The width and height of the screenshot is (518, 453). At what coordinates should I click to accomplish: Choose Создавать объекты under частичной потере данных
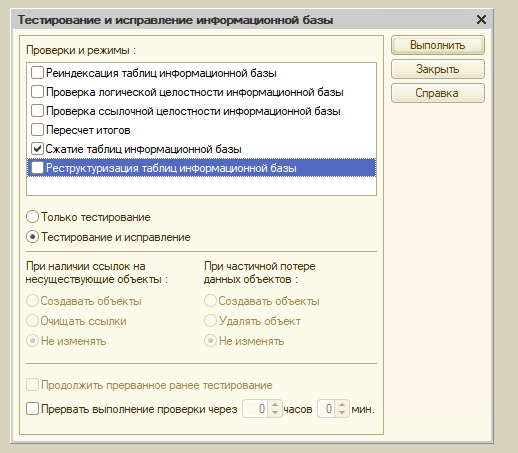pos(210,301)
